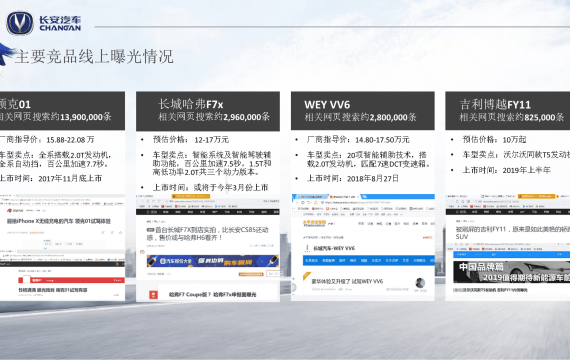The height and width of the screenshot is (360, 570).
Task: Click the red icon beside 哈弗F7 Coupe headline
Action: pyautogui.click(x=153, y=295)
